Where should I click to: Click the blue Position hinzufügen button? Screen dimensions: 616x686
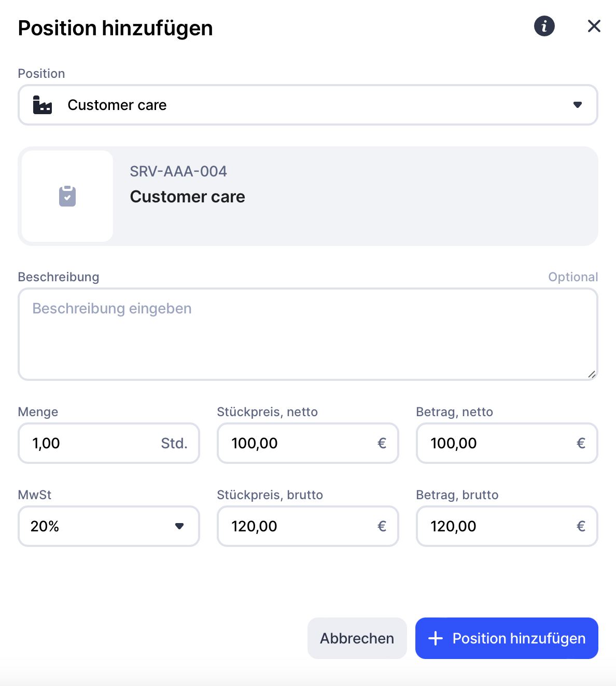pyautogui.click(x=507, y=638)
